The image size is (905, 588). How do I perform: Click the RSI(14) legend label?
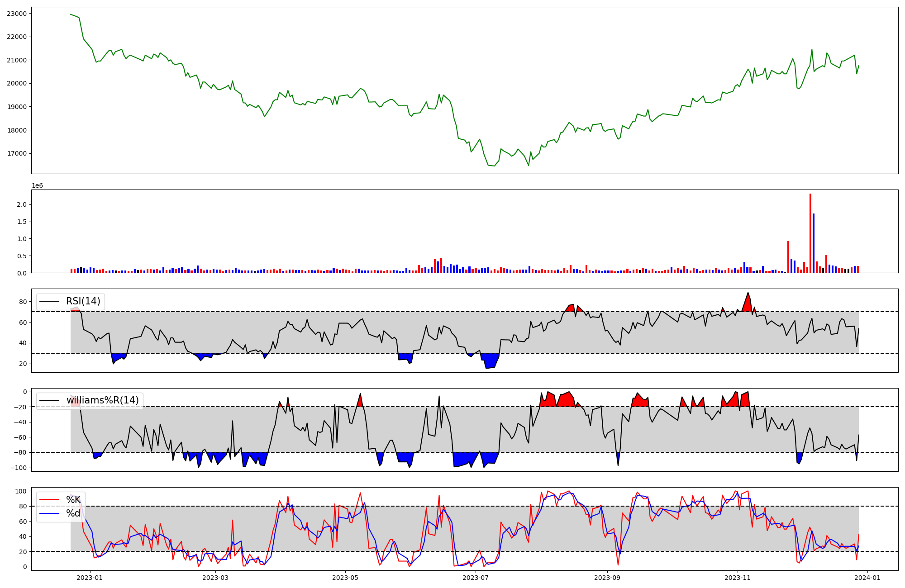coord(83,301)
